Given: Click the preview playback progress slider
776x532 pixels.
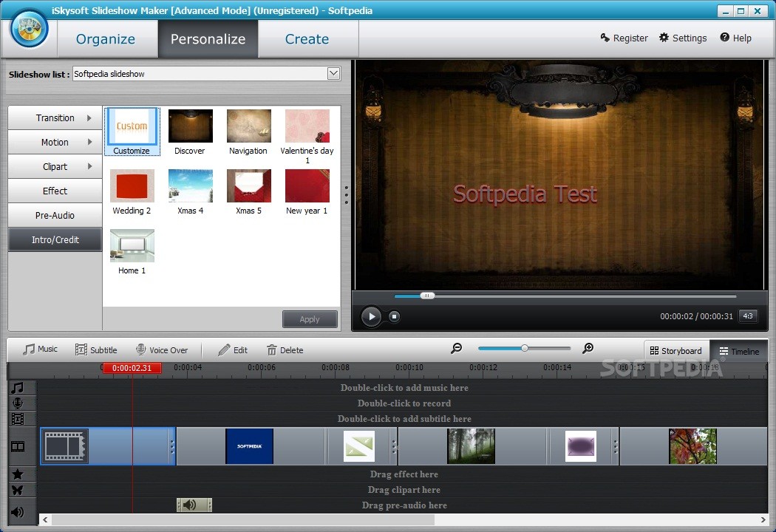Looking at the screenshot, I should click(427, 296).
